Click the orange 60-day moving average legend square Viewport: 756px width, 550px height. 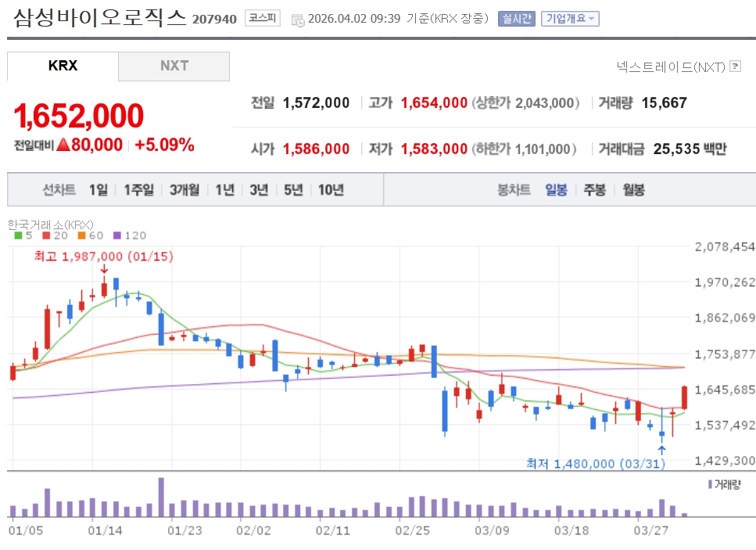pos(81,235)
